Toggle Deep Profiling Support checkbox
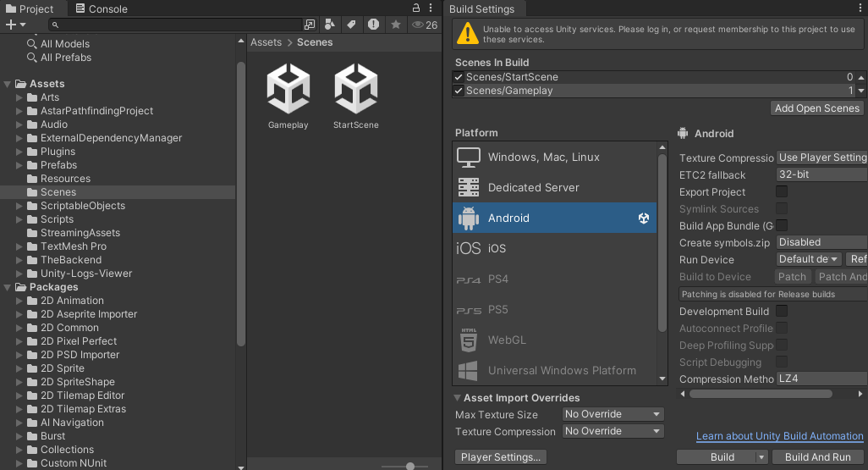This screenshot has height=470, width=868. (782, 345)
